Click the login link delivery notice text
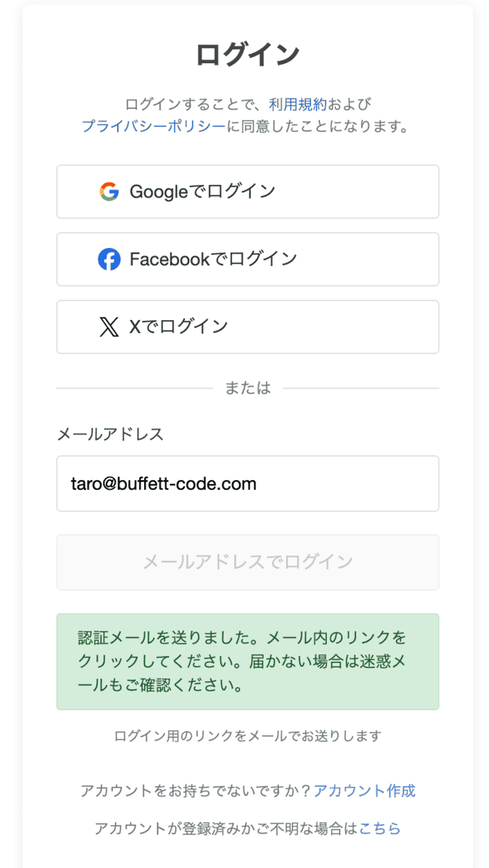The image size is (489, 868). [x=247, y=736]
